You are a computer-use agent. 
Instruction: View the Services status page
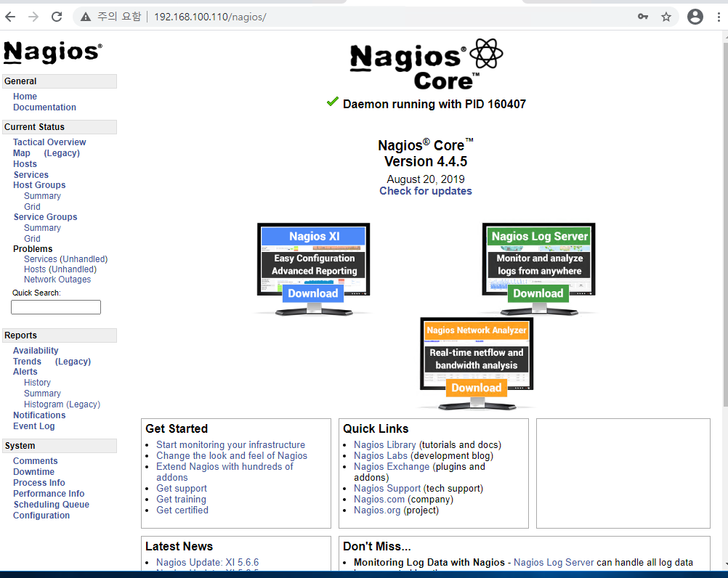point(31,175)
